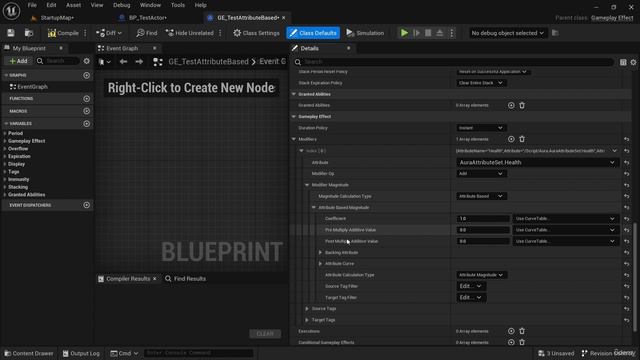
Task: Open the Attribute Calculation Type dropdown
Action: click(481, 275)
